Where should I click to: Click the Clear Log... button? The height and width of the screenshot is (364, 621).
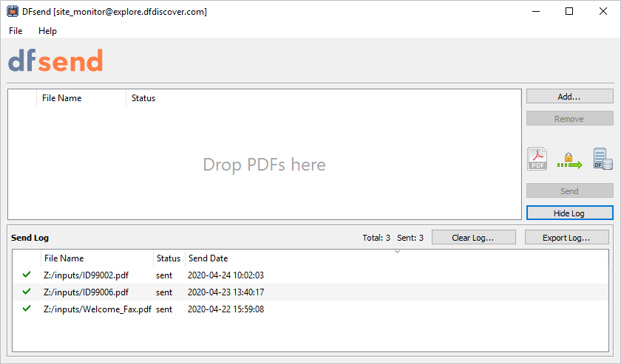pyautogui.click(x=473, y=238)
